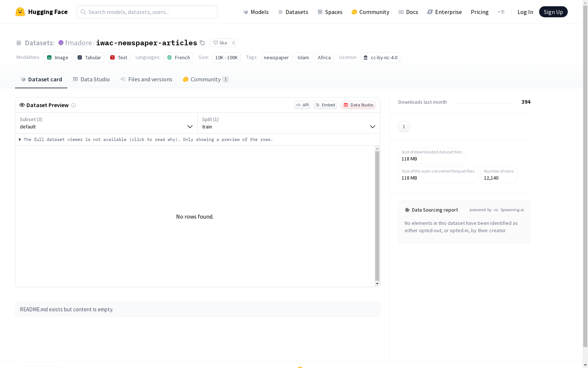The image size is (588, 368).
Task: Open Docs in the top navigation
Action: click(x=408, y=12)
